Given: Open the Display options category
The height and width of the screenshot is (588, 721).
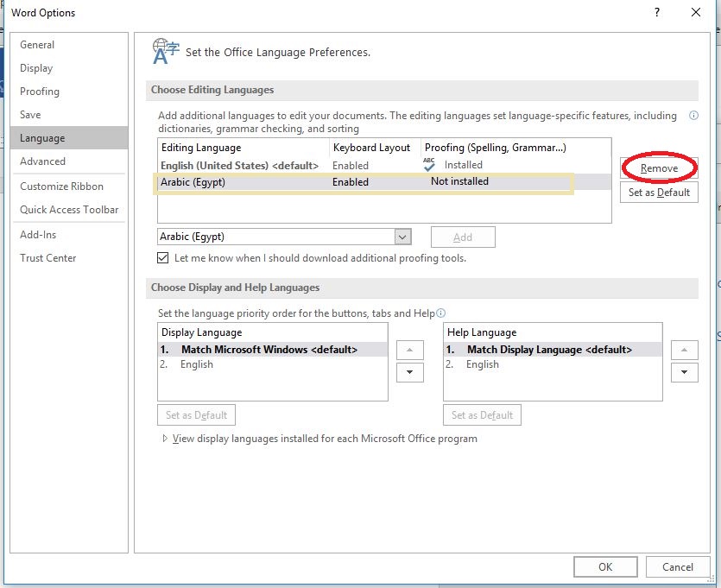Looking at the screenshot, I should [x=69, y=68].
